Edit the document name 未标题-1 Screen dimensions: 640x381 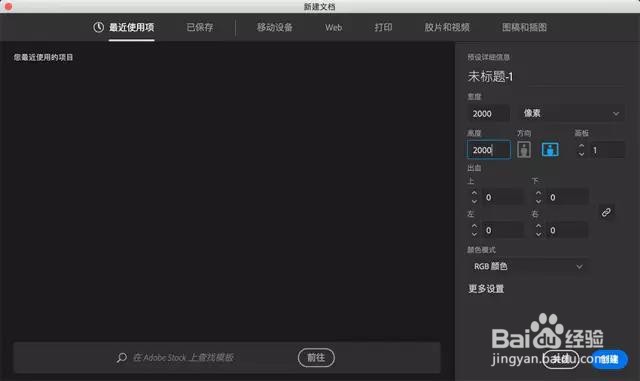tap(490, 76)
